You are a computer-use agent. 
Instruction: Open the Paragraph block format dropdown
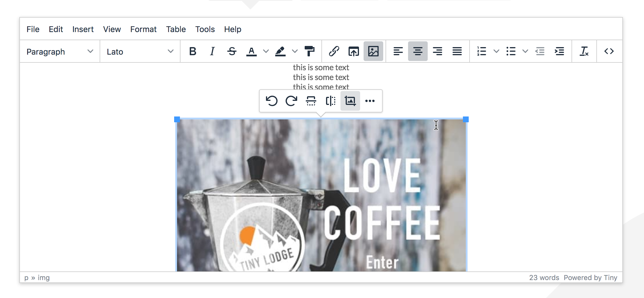tap(60, 51)
